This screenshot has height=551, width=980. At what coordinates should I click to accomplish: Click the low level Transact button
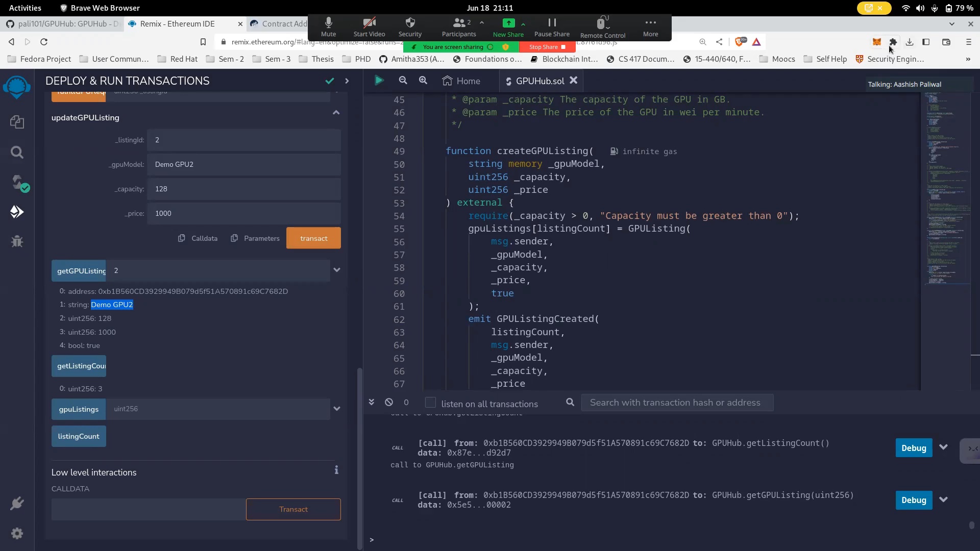click(x=293, y=509)
